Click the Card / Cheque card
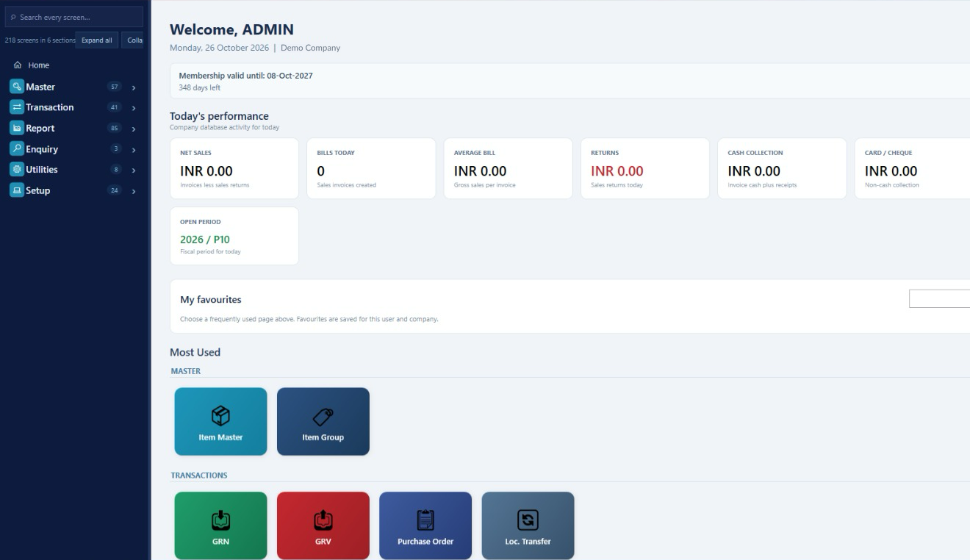 pyautogui.click(x=913, y=168)
